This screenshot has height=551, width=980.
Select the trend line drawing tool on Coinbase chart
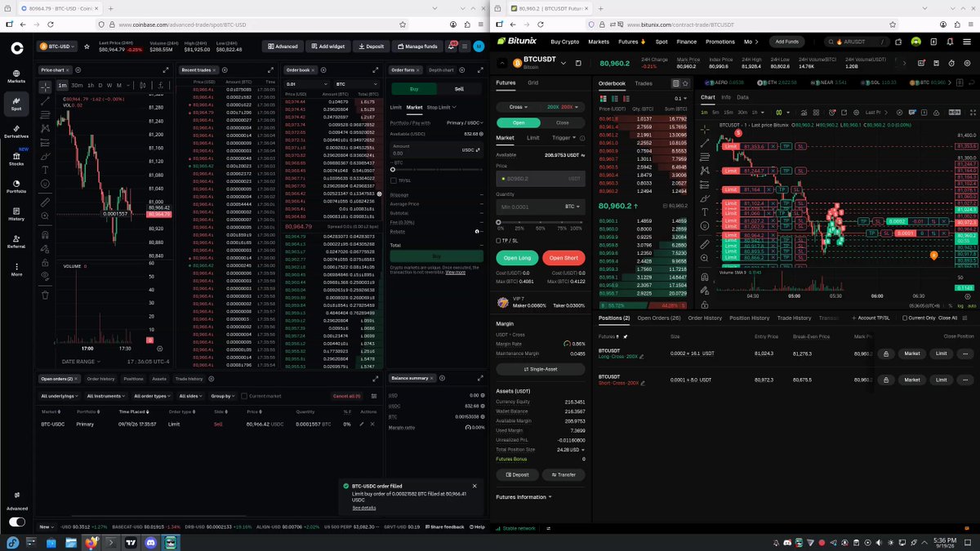point(43,102)
